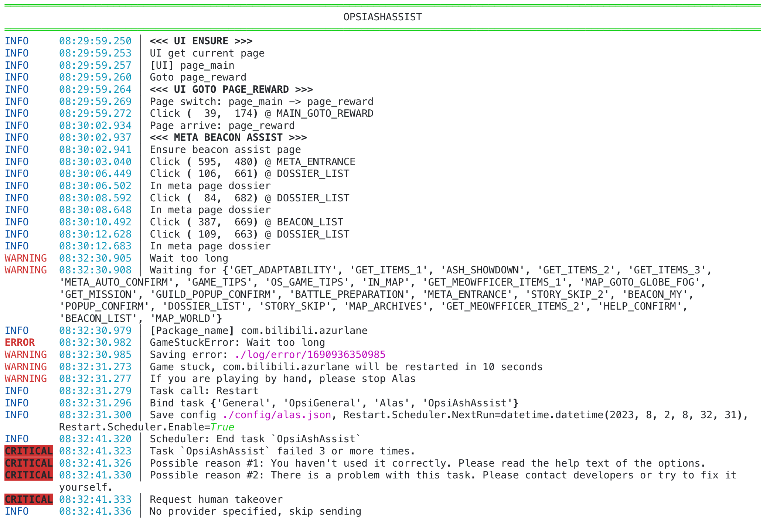Open the ./config/alas.json config link

coord(276,415)
